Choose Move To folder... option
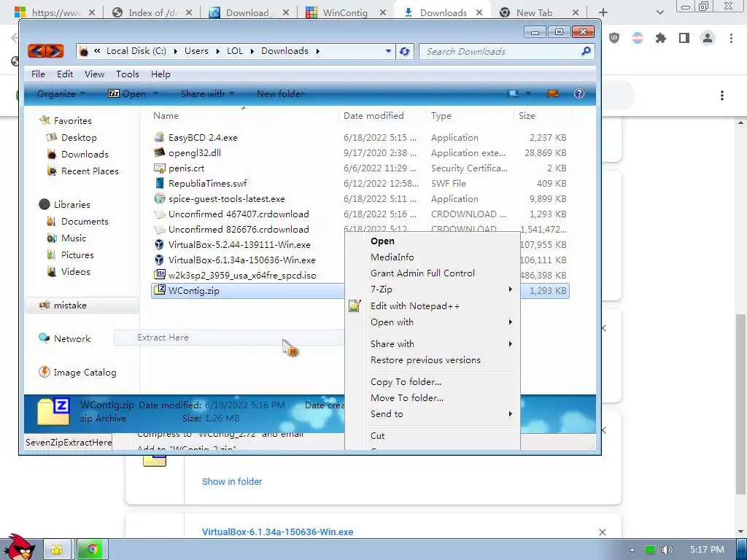747x560 pixels. coord(432,397)
